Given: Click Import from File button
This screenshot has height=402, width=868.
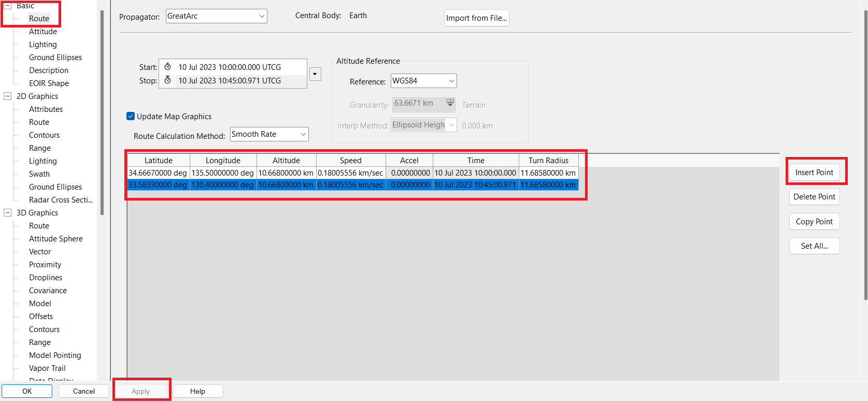Looking at the screenshot, I should (x=476, y=18).
